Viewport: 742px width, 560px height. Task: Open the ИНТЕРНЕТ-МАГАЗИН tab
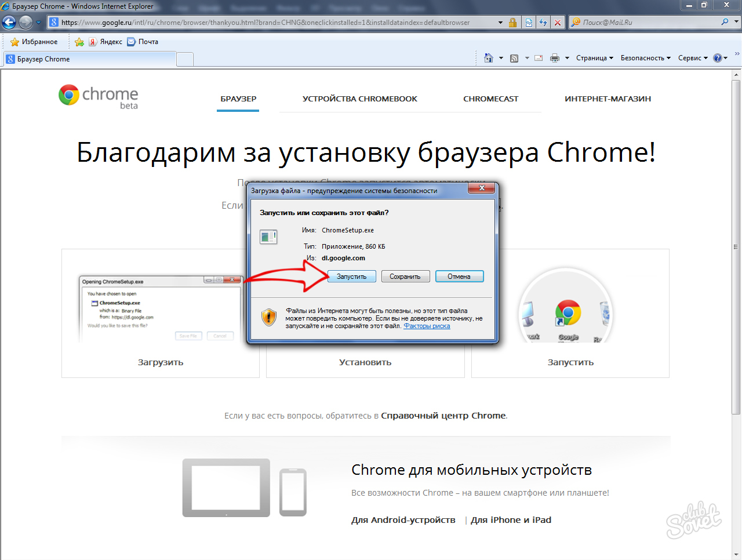[608, 99]
